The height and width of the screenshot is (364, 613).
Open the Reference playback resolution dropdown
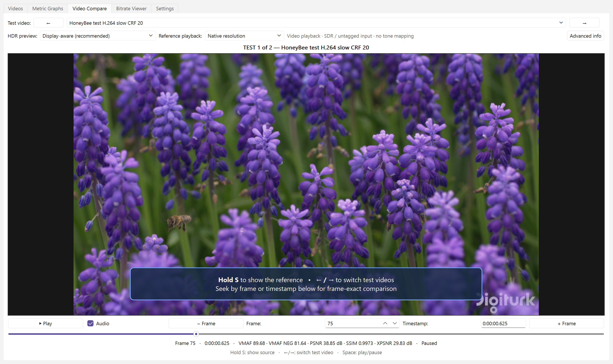pos(244,36)
